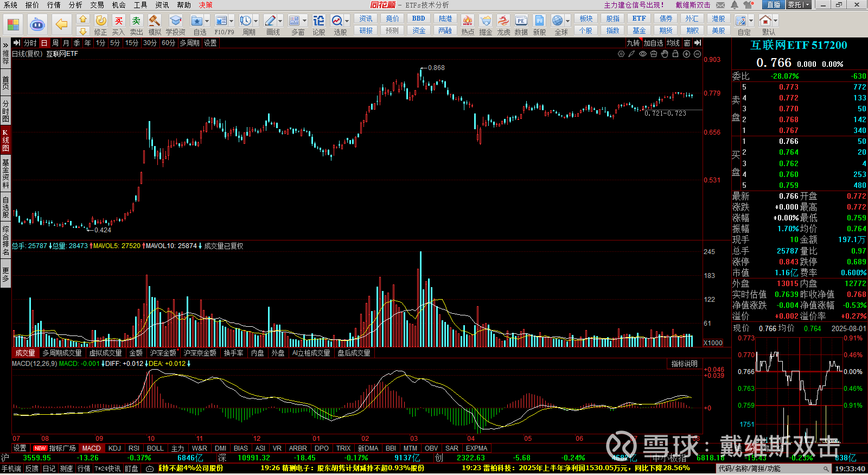Click the red 买入 buy icon
This screenshot has width=868, height=475.
coord(119,21)
